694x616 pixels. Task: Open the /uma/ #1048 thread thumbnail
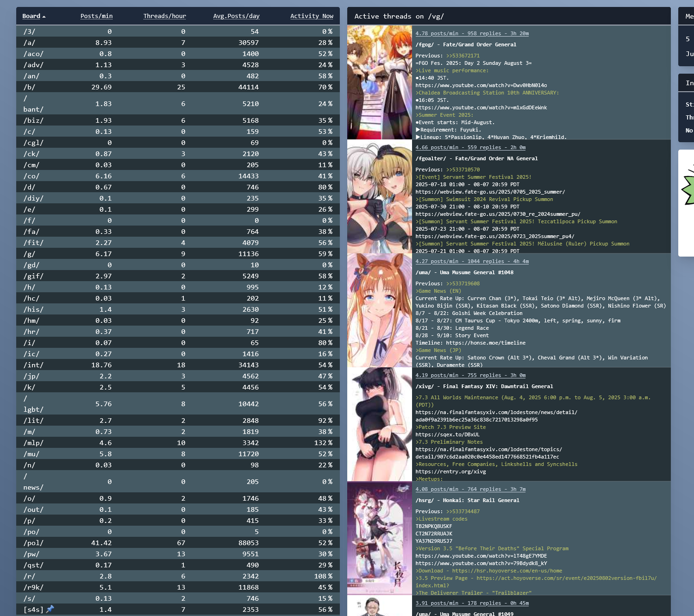380,310
